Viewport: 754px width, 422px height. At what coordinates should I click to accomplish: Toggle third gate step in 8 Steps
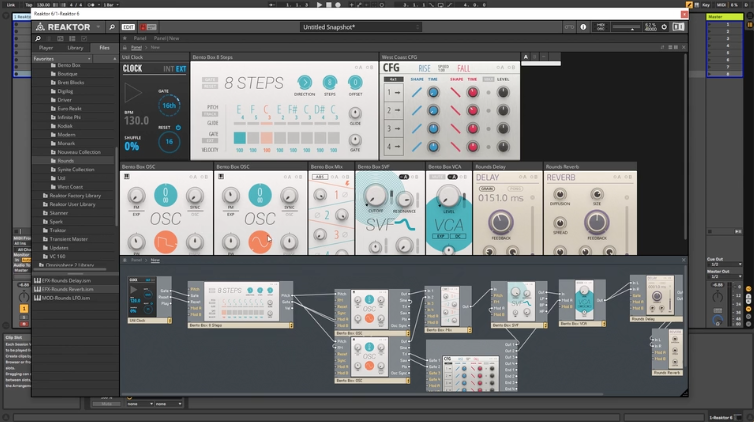[x=266, y=138]
